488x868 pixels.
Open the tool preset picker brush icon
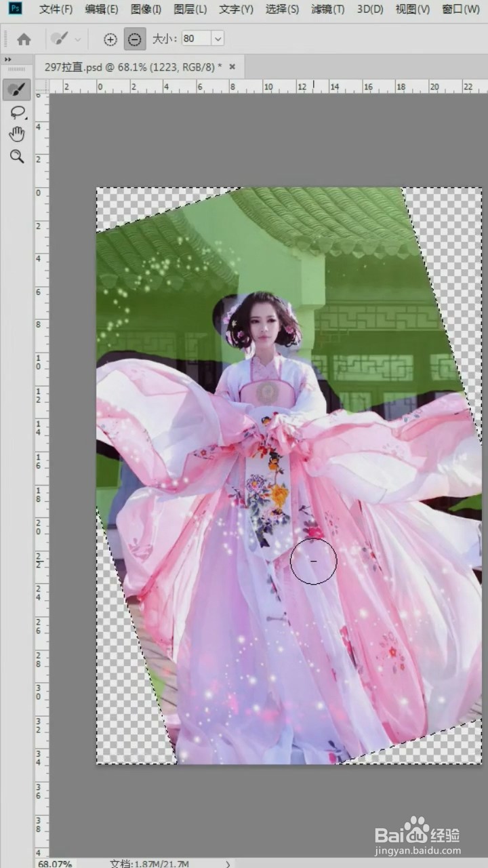point(60,39)
